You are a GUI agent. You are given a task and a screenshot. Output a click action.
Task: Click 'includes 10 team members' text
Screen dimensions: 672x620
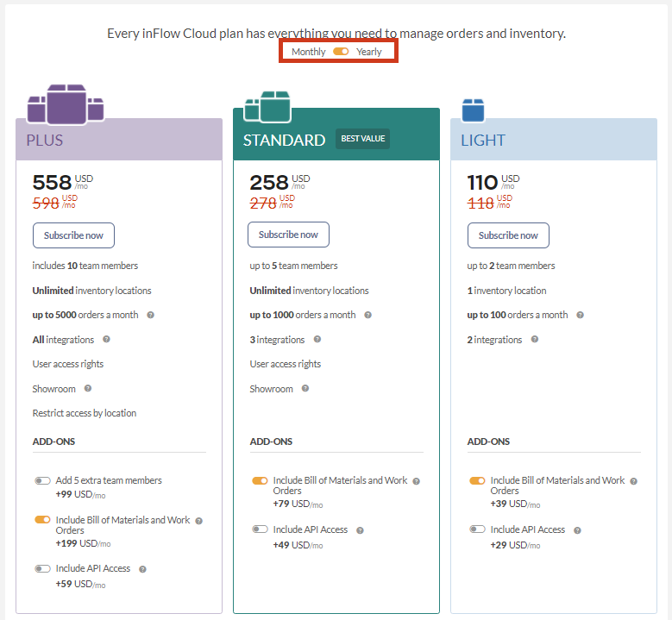click(85, 266)
